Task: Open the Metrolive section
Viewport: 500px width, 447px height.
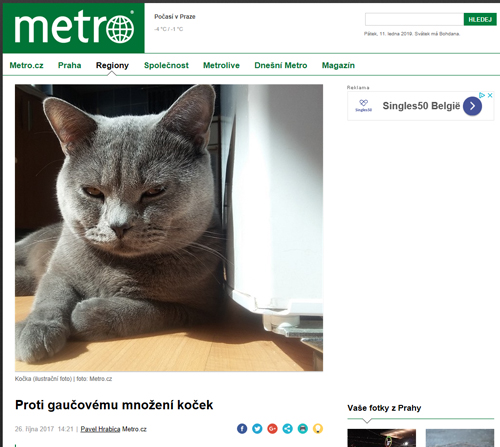Action: (x=221, y=65)
